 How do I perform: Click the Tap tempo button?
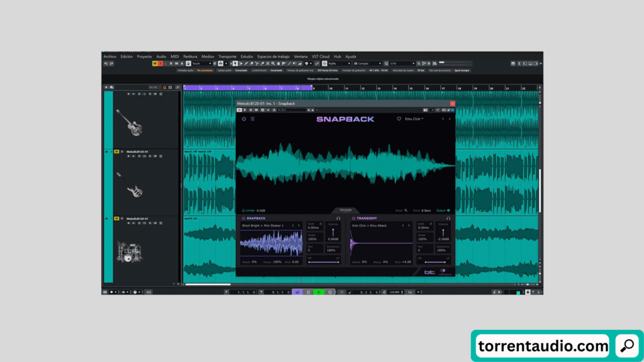click(x=410, y=292)
